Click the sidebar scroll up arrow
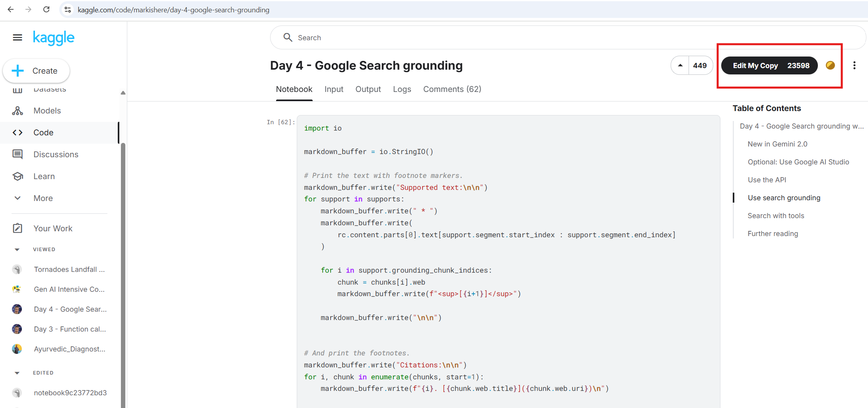Viewport: 868px width, 408px height. 123,93
